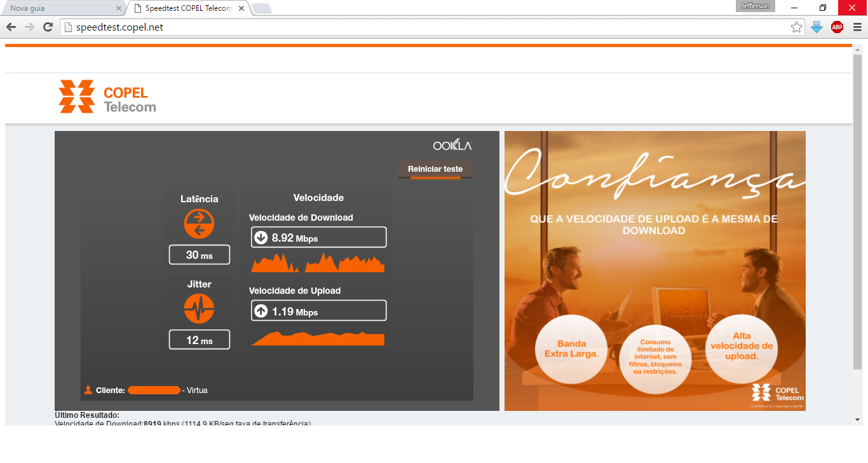Open the Chrome hamburger menu

click(857, 27)
